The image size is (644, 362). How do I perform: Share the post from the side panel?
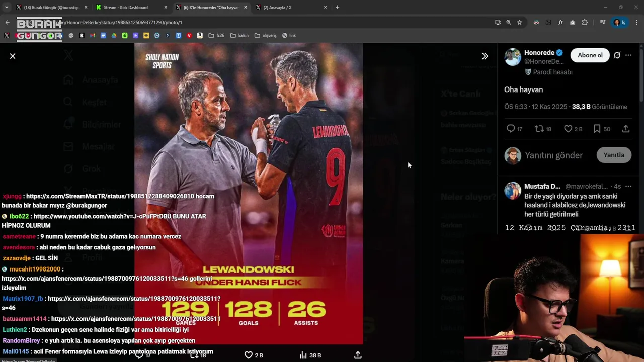(x=626, y=129)
